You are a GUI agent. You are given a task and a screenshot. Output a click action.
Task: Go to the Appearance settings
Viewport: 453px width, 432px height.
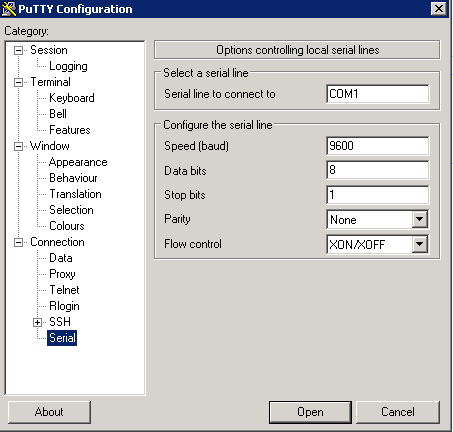(78, 162)
